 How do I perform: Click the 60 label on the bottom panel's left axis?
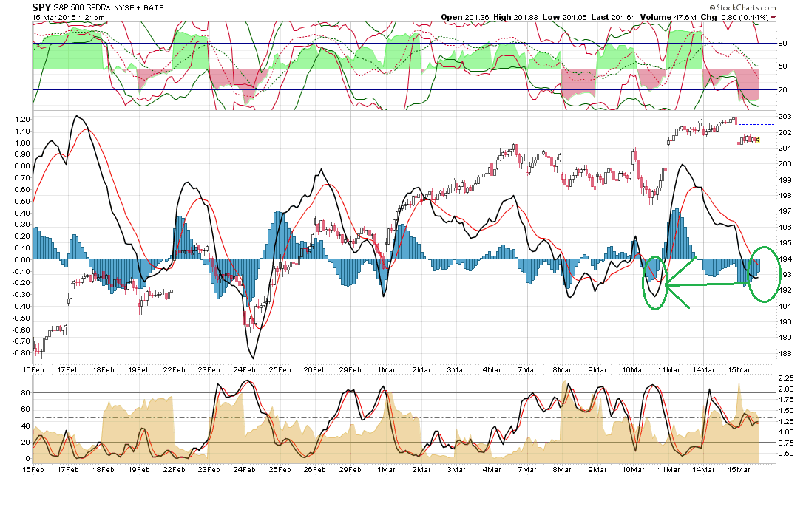[x=24, y=409]
